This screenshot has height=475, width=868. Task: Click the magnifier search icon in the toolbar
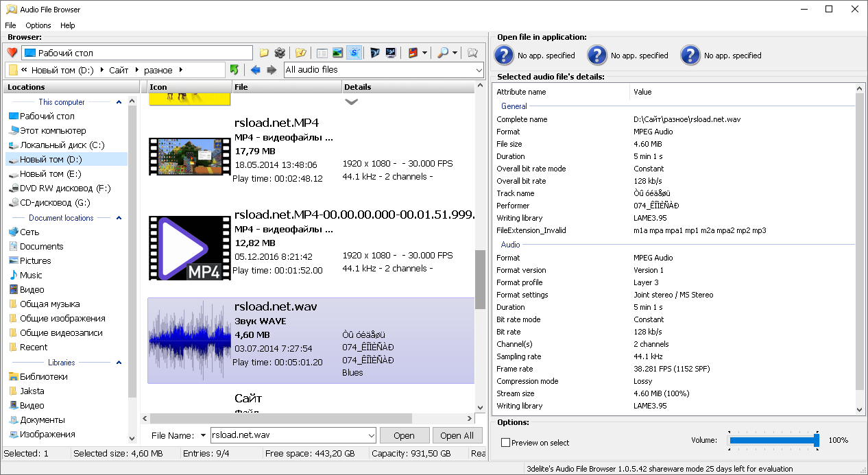444,53
